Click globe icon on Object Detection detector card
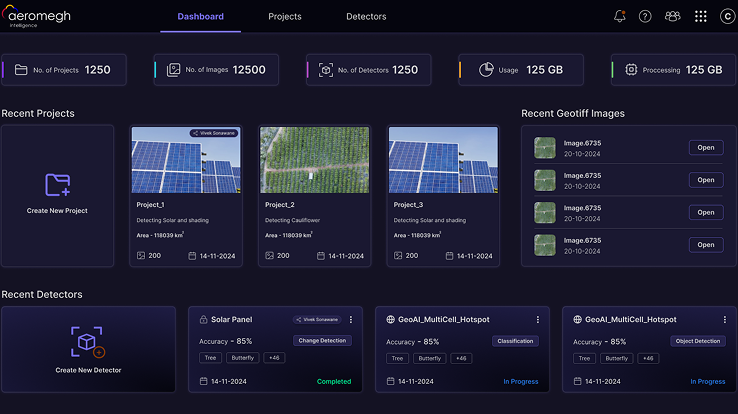738x414 pixels. [577, 319]
